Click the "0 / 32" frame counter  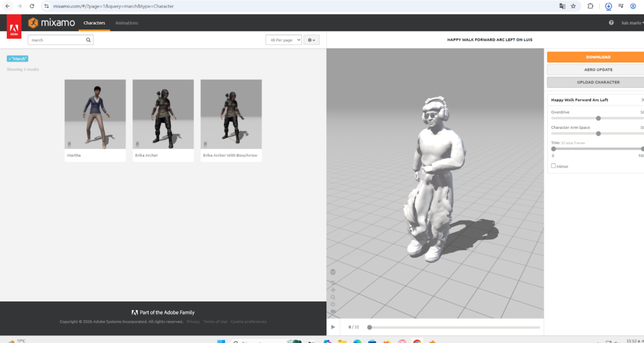pyautogui.click(x=353, y=327)
